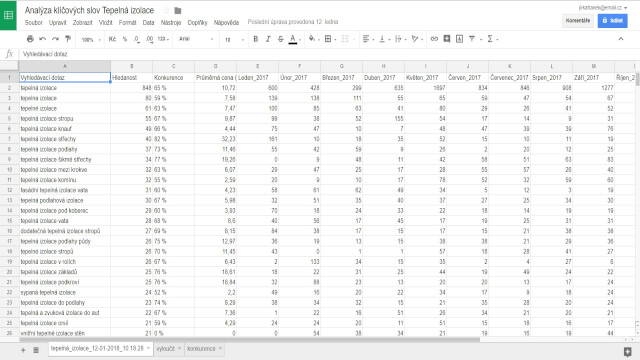
Task: Select the paint format tool
Action: point(68,39)
